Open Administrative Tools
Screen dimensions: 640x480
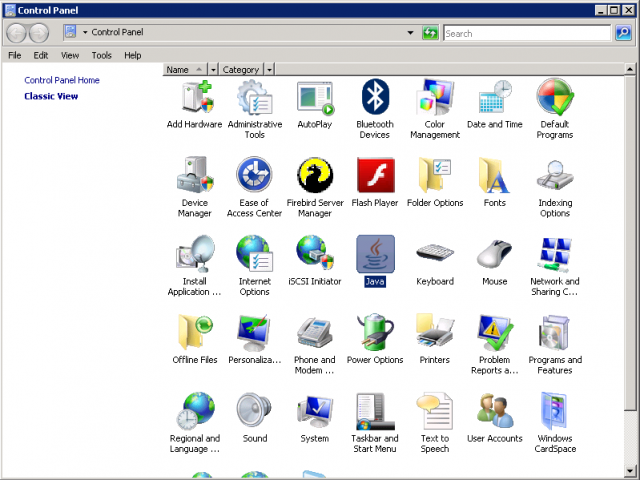tap(255, 109)
